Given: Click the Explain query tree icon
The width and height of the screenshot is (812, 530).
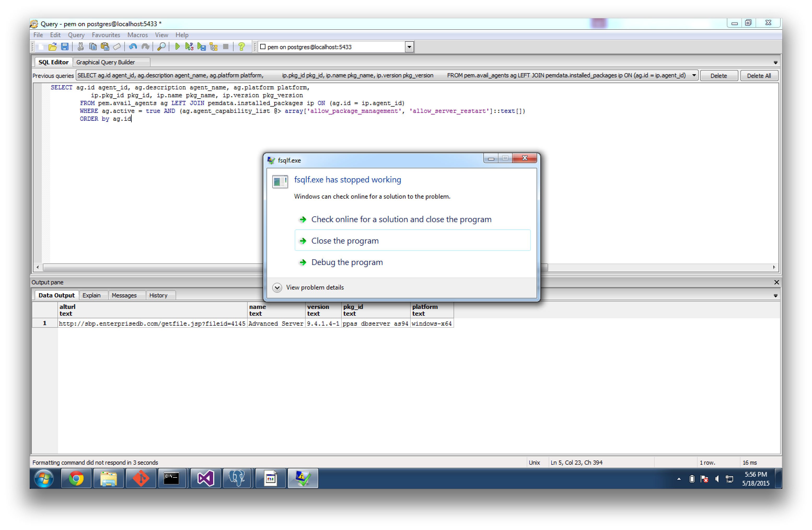Looking at the screenshot, I should point(214,47).
